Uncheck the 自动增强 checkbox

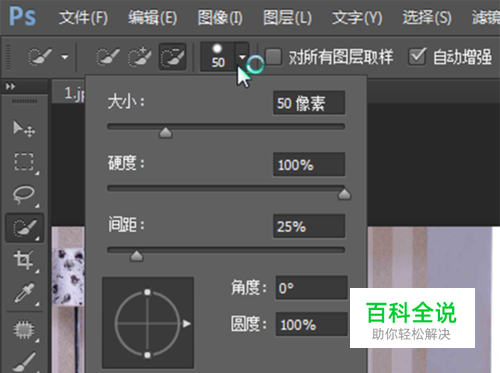(417, 56)
